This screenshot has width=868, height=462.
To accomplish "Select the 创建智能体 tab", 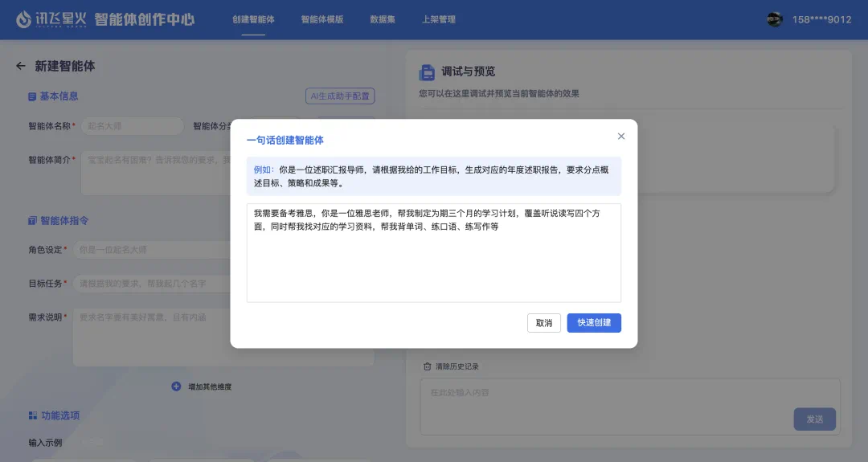I will (252, 19).
